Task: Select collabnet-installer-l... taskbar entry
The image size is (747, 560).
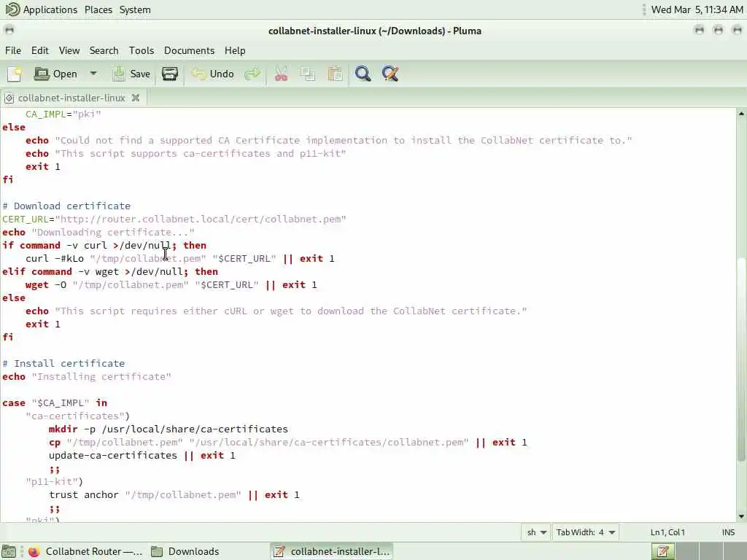Action: pos(332,551)
